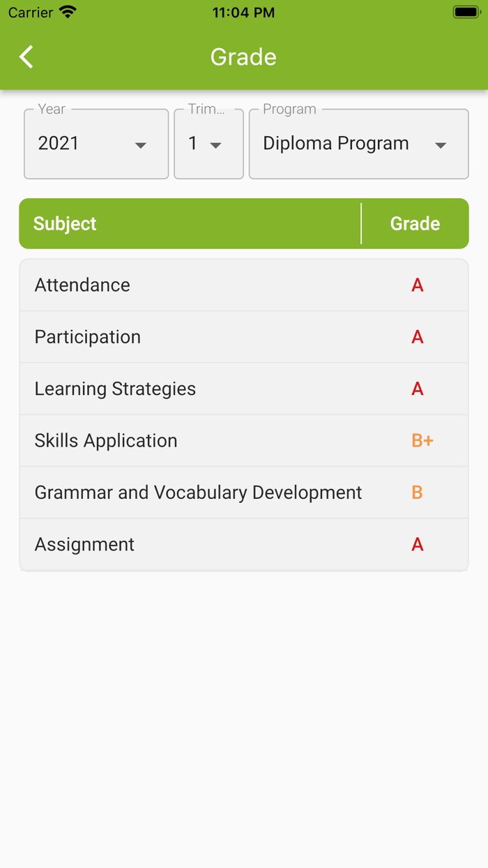488x868 pixels.
Task: Tap the B+ grade for Skills Application
Action: coord(422,440)
